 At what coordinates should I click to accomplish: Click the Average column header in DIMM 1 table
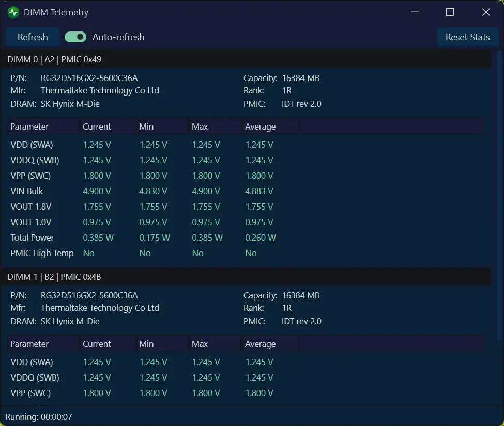pyautogui.click(x=270, y=344)
